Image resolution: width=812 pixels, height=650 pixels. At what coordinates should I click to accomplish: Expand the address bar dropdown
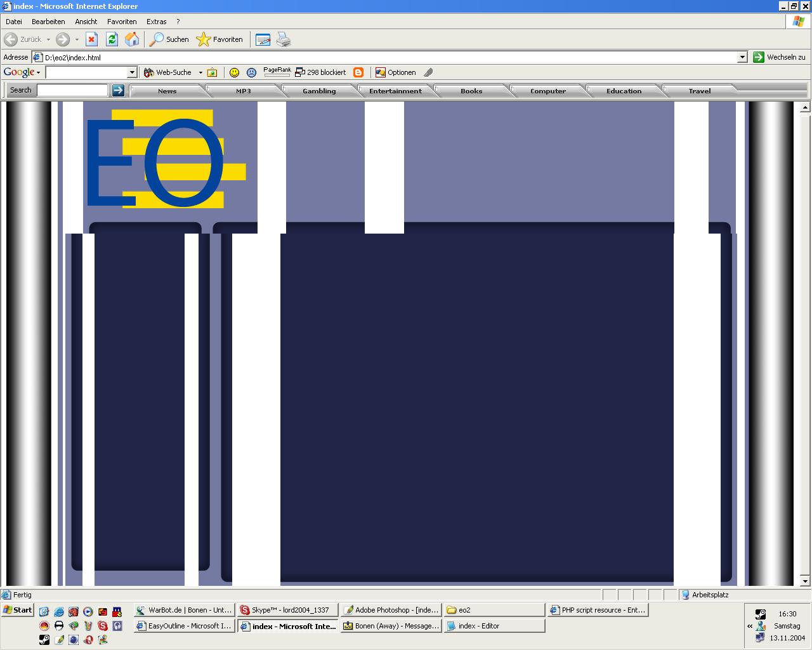click(x=742, y=57)
